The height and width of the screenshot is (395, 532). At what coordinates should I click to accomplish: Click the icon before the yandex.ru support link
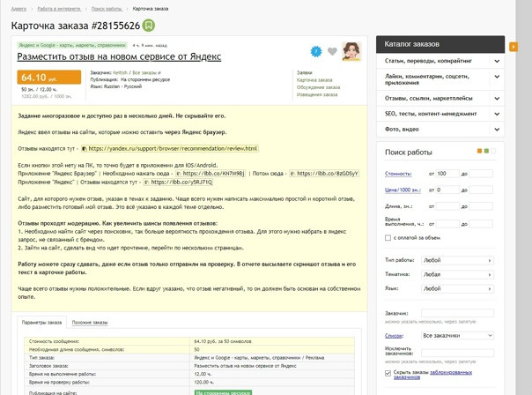point(85,149)
